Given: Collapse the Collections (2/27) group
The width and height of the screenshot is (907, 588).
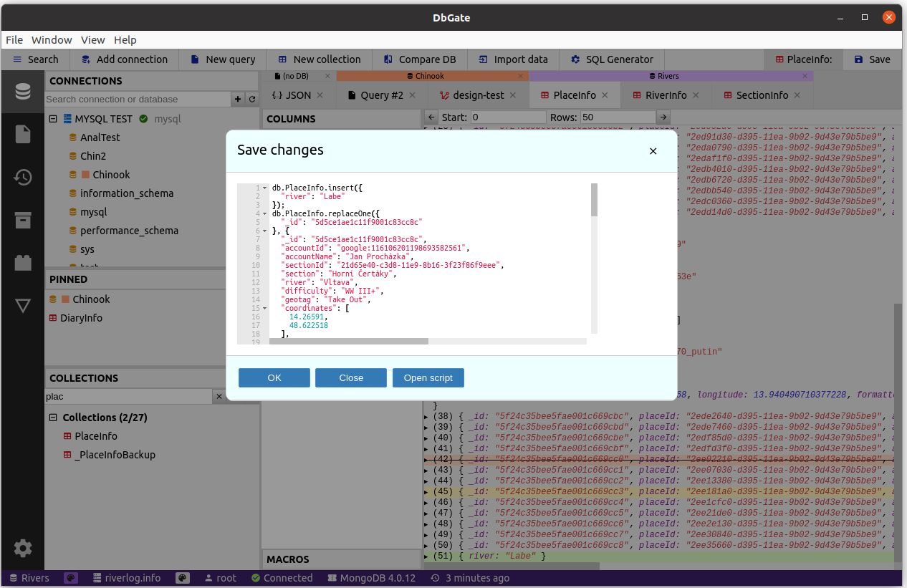Looking at the screenshot, I should tap(53, 418).
